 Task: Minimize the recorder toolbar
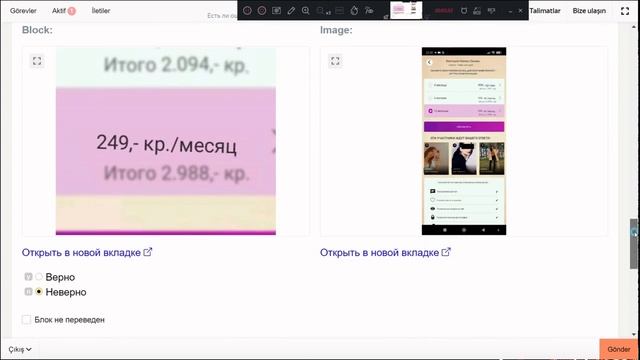coord(510,11)
